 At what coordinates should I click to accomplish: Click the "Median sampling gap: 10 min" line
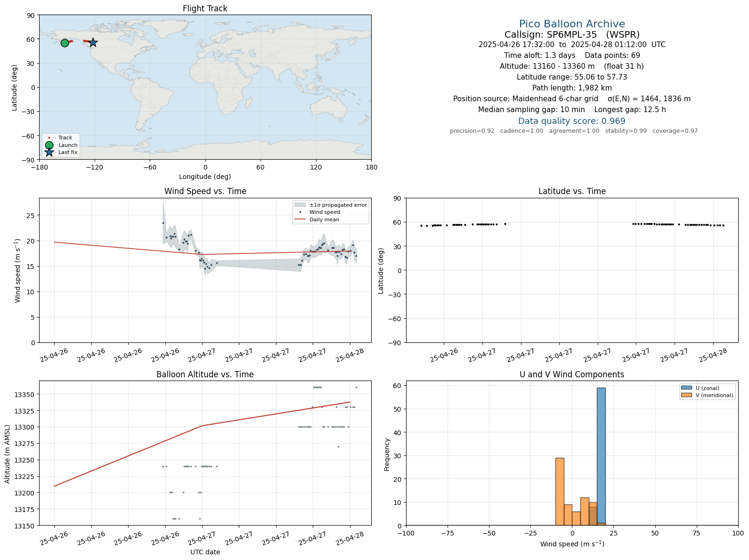531,110
